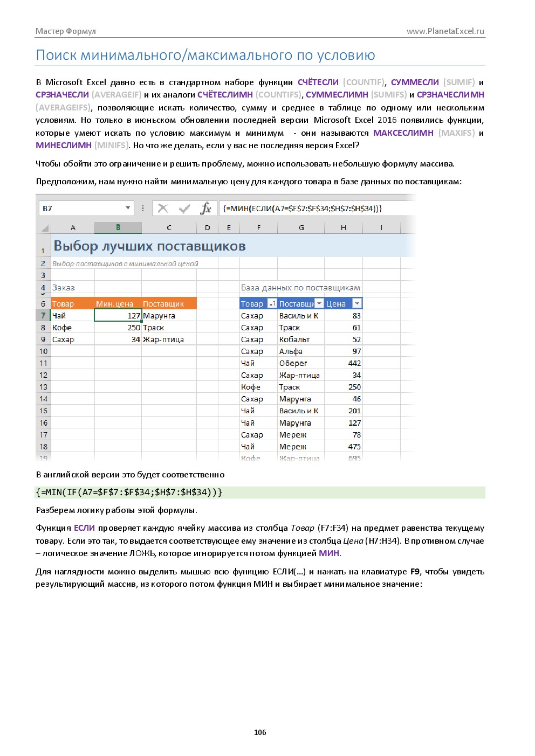
Task: Select column A header
Action: (x=73, y=227)
